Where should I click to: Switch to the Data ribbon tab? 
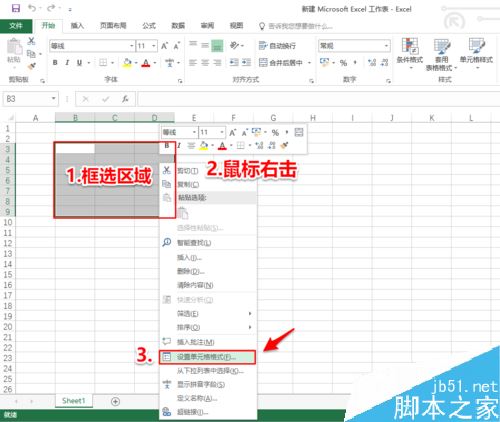(x=178, y=26)
